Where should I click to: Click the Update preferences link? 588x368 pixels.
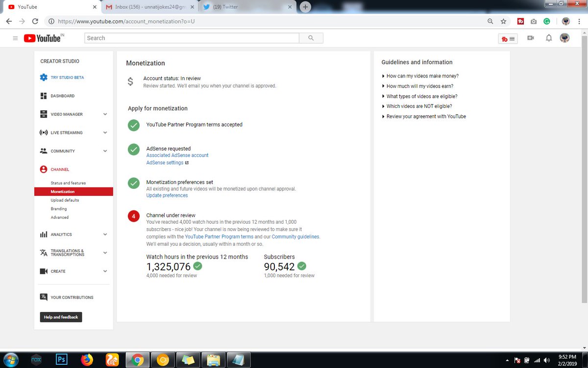[167, 195]
